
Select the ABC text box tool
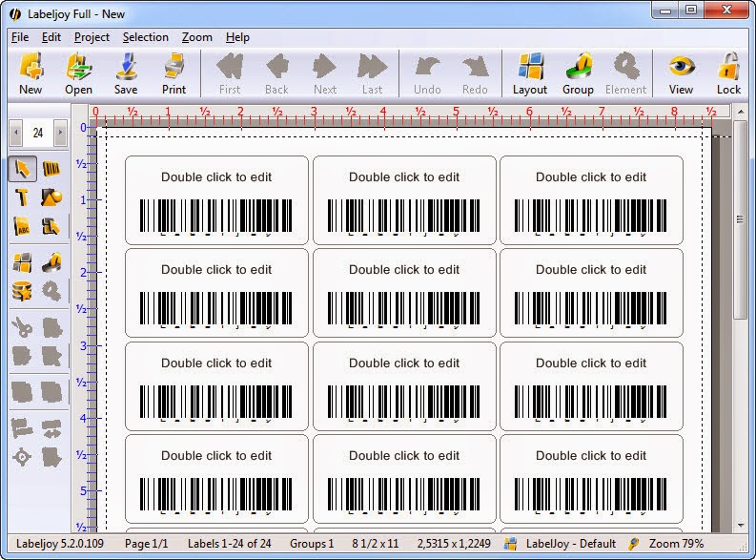tap(22, 226)
